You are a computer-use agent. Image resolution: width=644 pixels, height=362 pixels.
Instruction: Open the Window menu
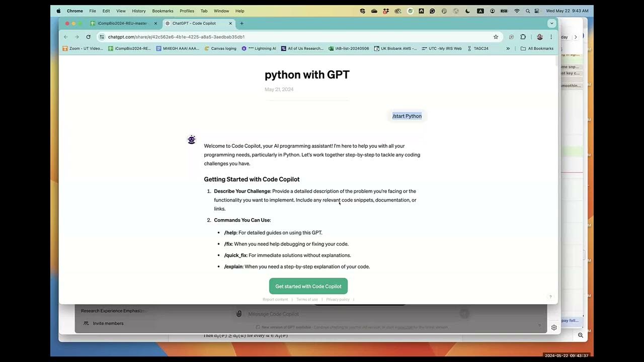[221, 11]
